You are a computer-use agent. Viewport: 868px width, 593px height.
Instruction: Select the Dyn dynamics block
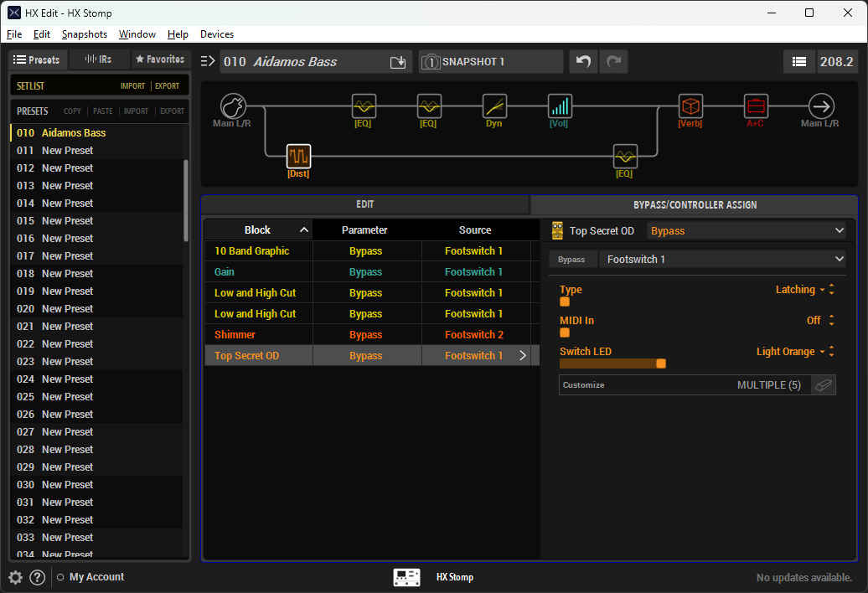(494, 106)
